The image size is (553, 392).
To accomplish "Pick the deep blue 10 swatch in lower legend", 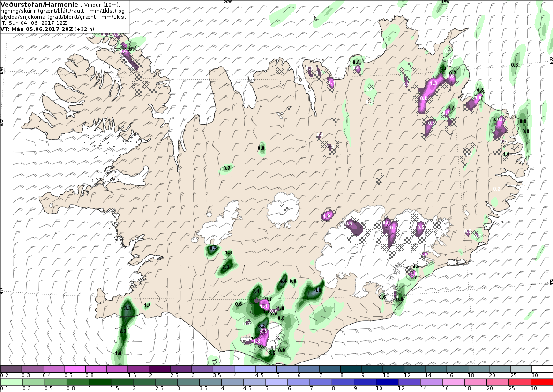I will pos(387,383).
